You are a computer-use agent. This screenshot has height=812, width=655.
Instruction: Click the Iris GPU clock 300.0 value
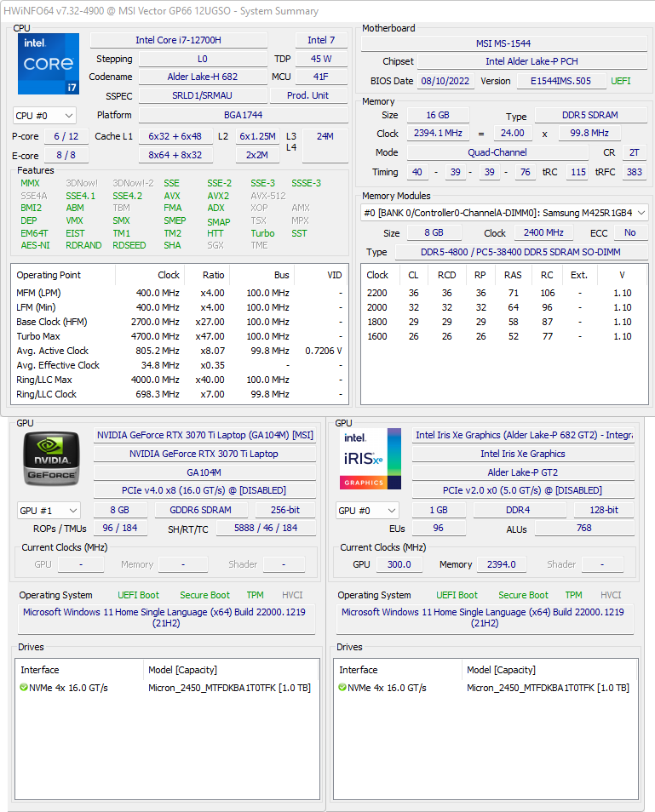point(399,564)
